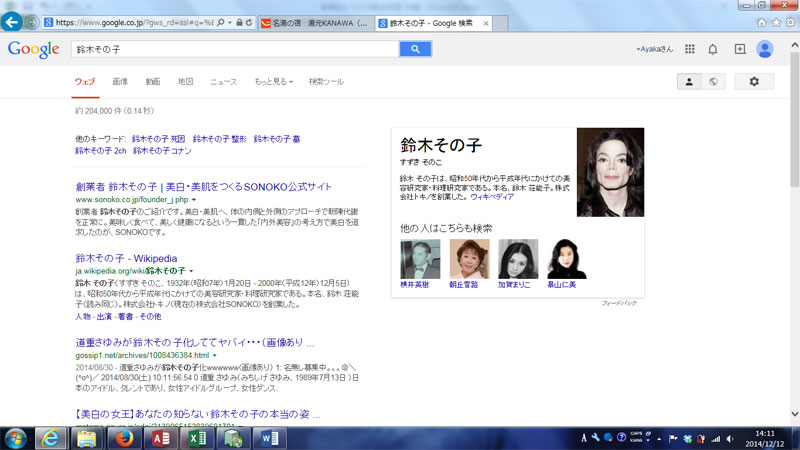Click the blue Google search button

pos(415,49)
